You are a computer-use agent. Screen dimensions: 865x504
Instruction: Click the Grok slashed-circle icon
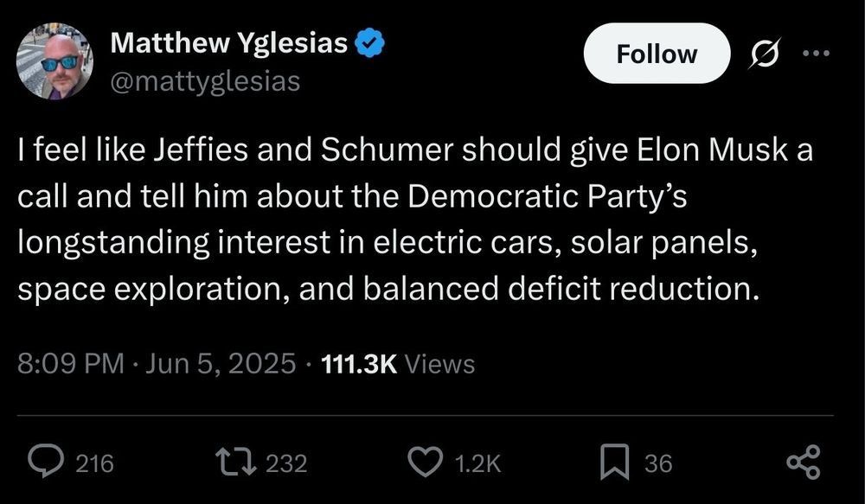[761, 54]
